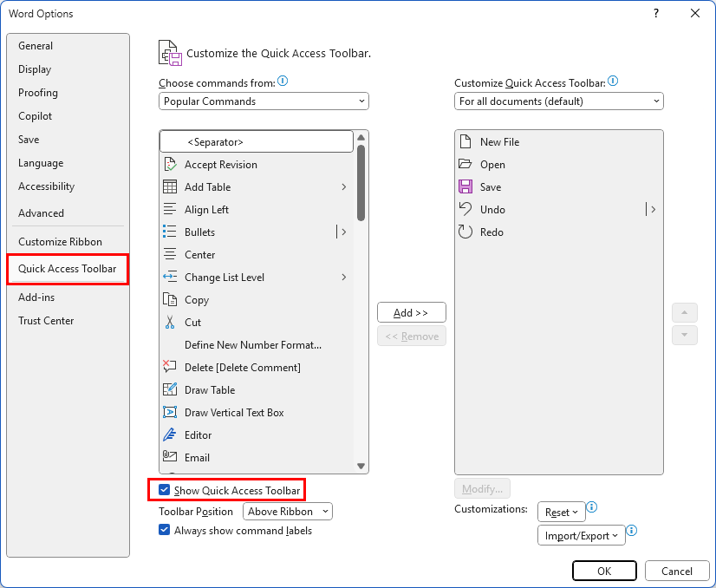Expand the Bullets submenu arrow
This screenshot has height=588, width=716.
tap(344, 232)
